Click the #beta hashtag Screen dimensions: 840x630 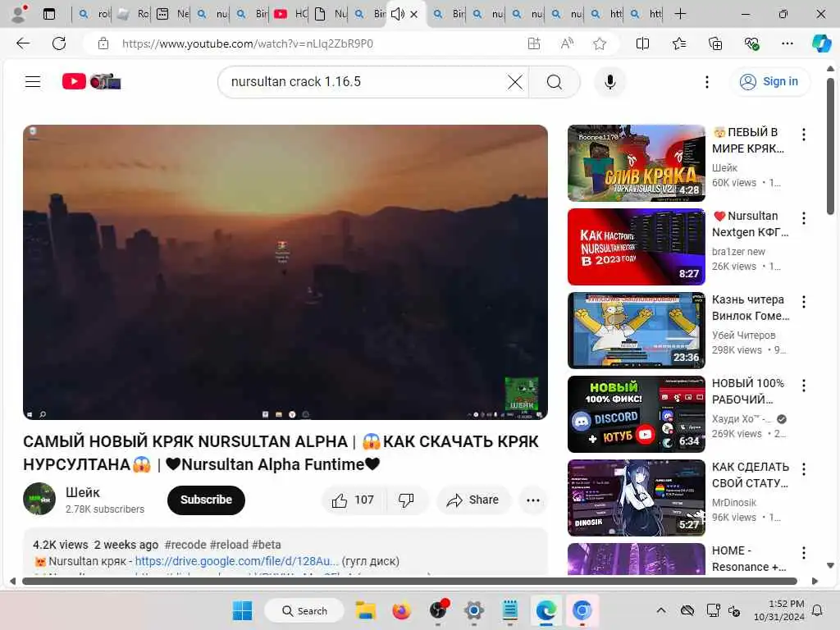267,545
